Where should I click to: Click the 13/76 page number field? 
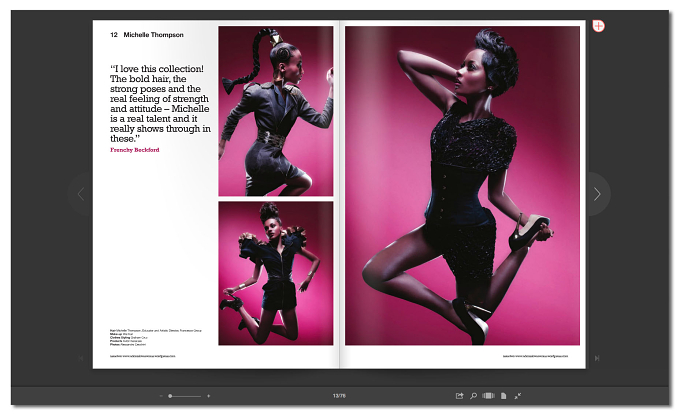coord(339,395)
